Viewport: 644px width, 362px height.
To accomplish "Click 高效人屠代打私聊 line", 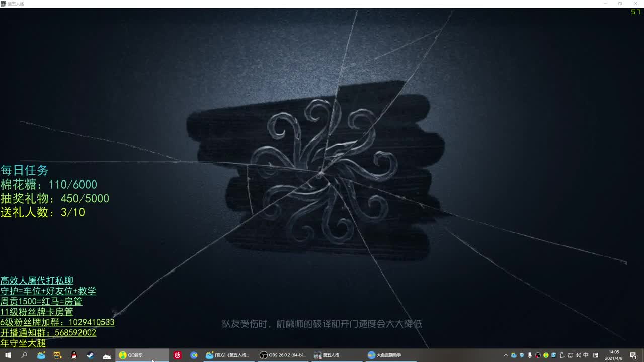I will (x=37, y=281).
